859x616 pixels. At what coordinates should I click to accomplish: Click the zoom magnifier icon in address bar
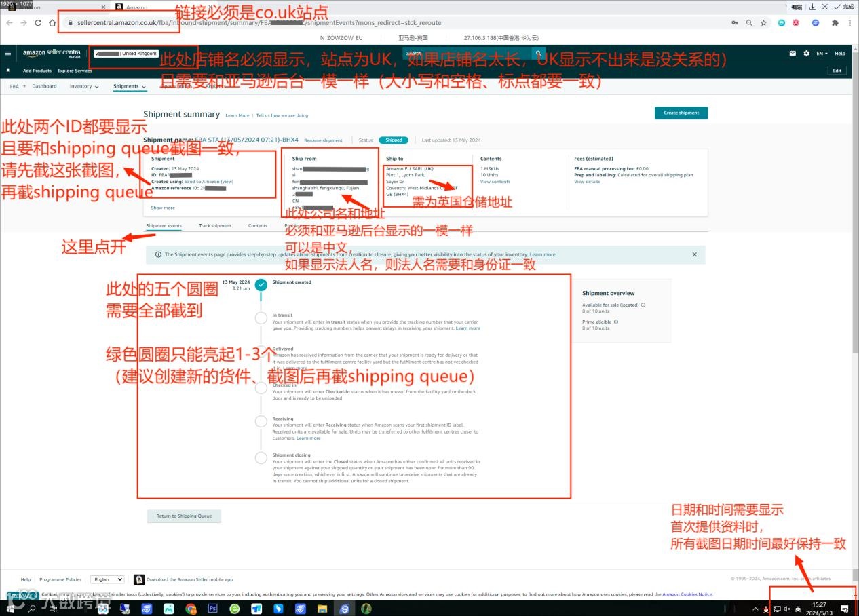click(749, 22)
